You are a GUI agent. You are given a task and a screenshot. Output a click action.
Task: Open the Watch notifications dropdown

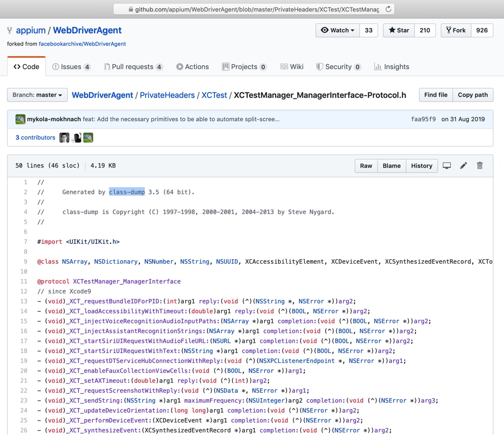tap(338, 30)
